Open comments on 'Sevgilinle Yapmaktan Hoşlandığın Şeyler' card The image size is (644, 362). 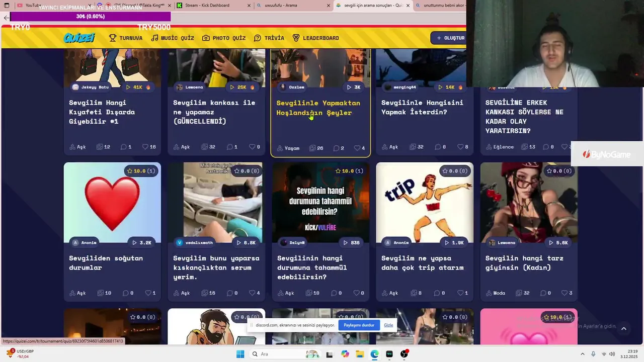[336, 148]
